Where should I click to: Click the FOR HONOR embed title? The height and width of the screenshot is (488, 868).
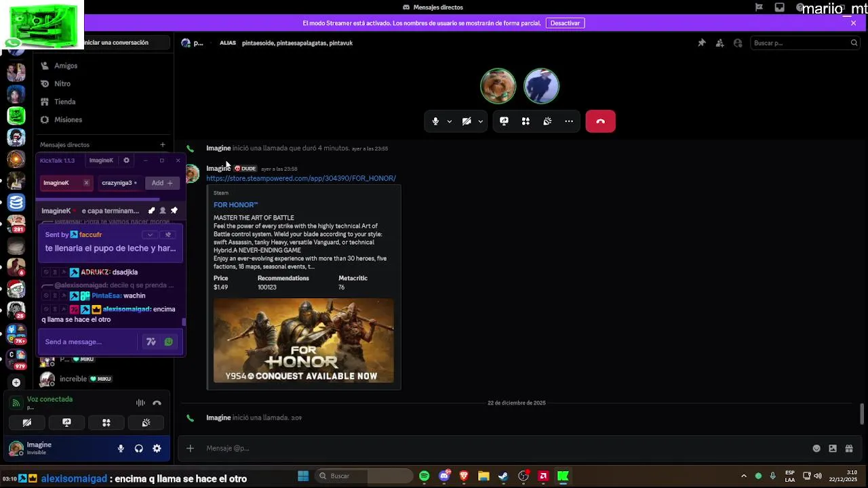(x=235, y=205)
